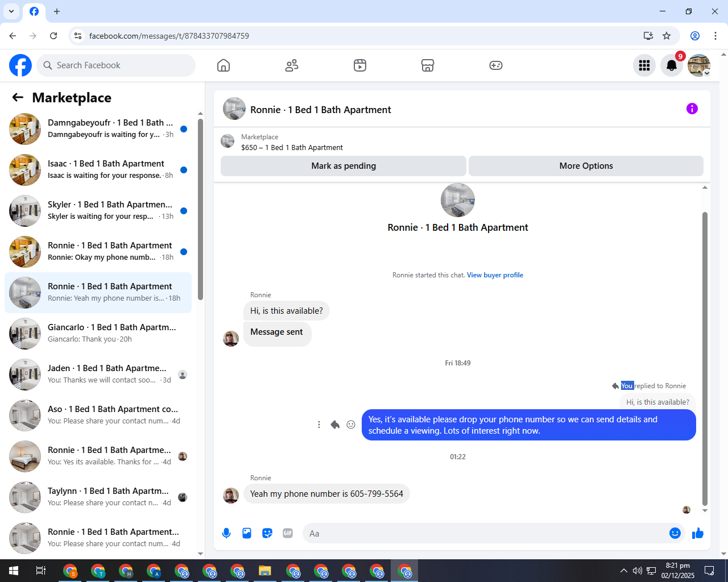
Task: Attach a photo file icon
Action: click(247, 533)
